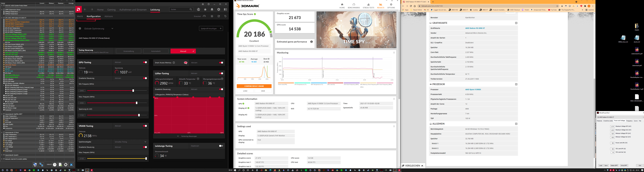This screenshot has height=172, width=644.
Task: Click the Chrome home button
Action: click(415, 6)
